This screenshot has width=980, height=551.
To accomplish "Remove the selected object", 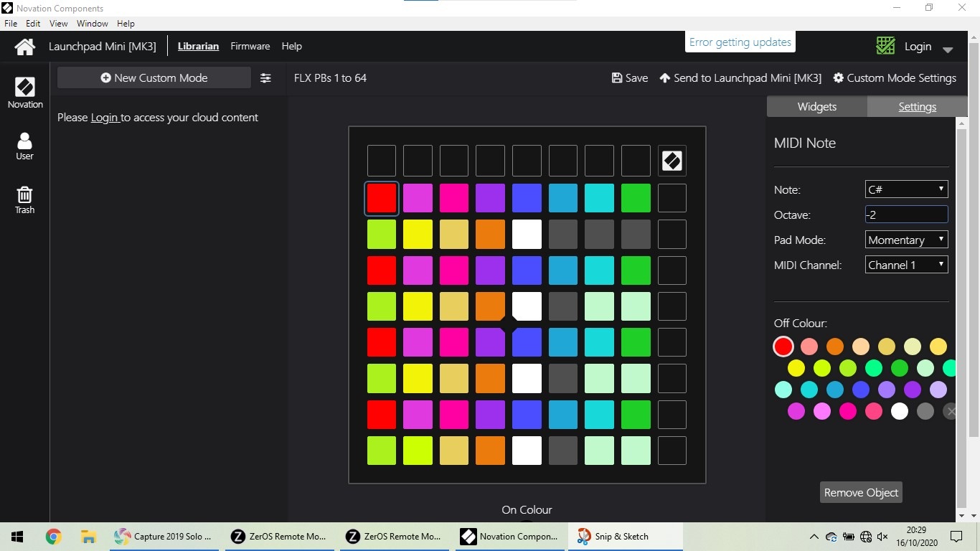I will pyautogui.click(x=861, y=492).
